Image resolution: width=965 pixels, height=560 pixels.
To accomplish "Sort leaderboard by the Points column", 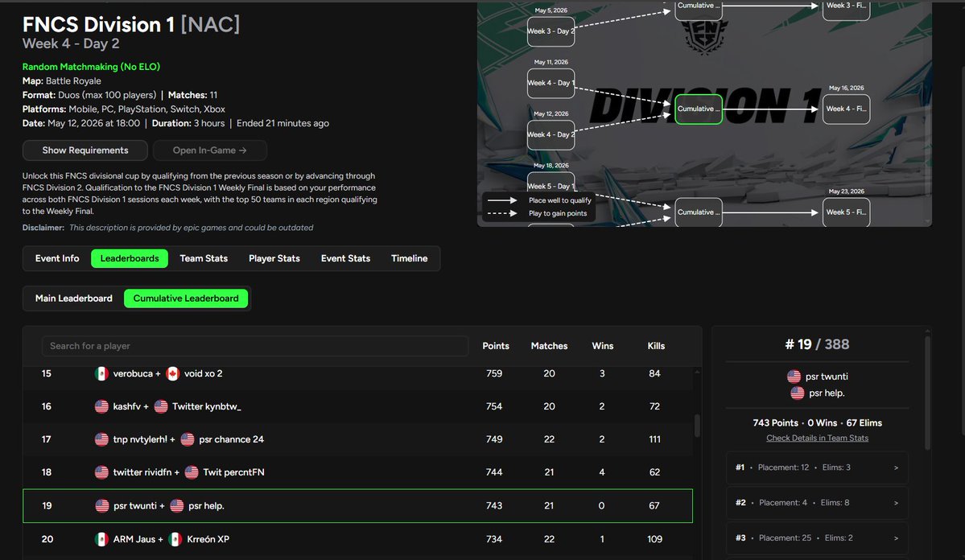I will point(496,346).
